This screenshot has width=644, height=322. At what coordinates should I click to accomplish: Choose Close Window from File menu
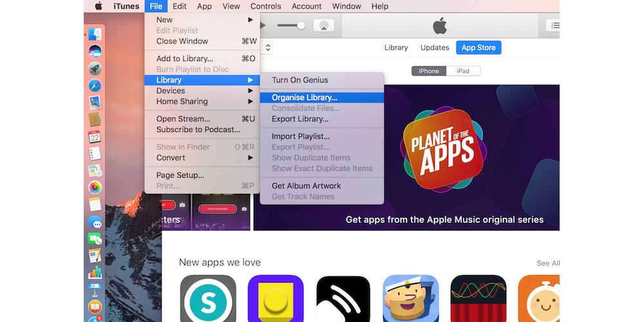click(x=202, y=41)
